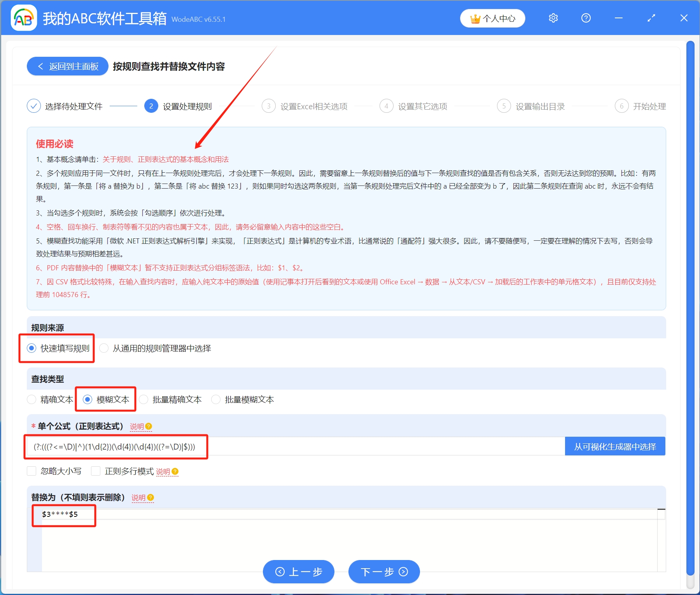Click the help icon next to 替换为 说明
700x595 pixels.
point(151,498)
